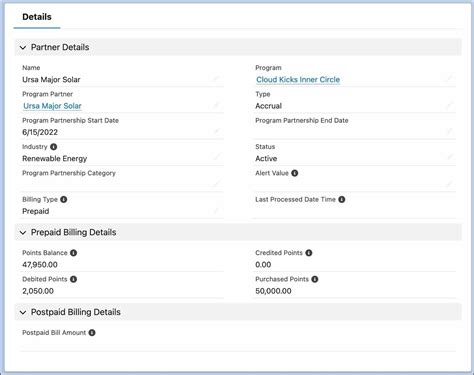The image size is (474, 375).
Task: Edit the Program Partnership Category pencil icon
Action: [216, 183]
